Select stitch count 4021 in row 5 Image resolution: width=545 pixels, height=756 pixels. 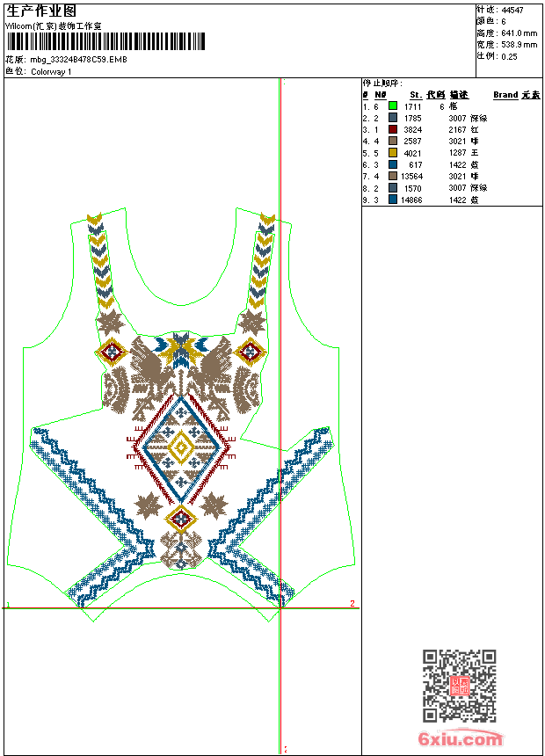(x=413, y=153)
